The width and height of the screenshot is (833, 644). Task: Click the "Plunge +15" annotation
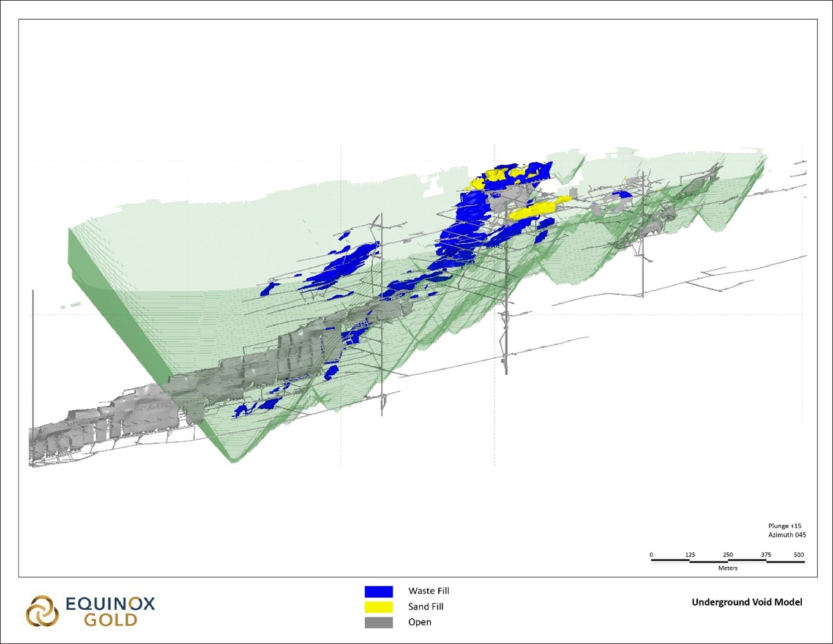(785, 526)
